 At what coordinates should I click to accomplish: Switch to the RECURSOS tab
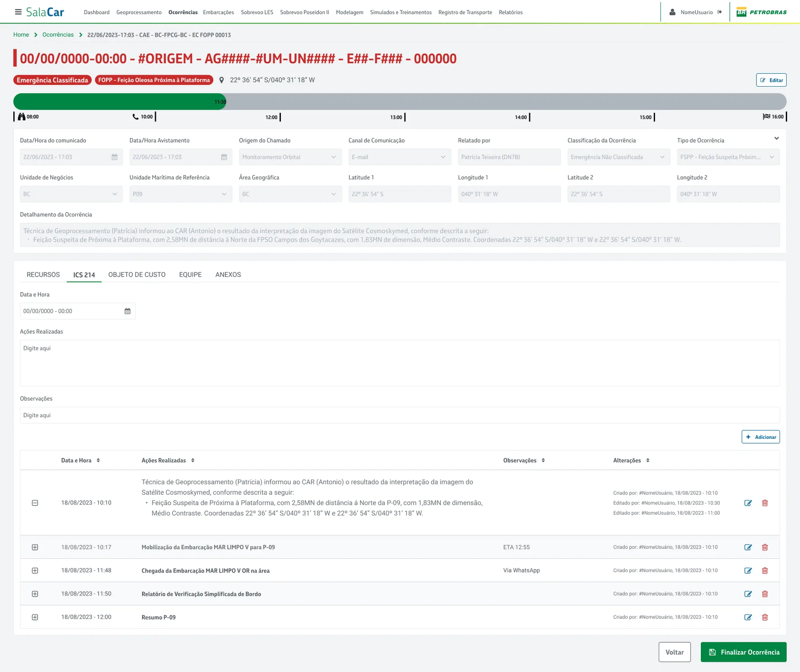click(x=43, y=274)
